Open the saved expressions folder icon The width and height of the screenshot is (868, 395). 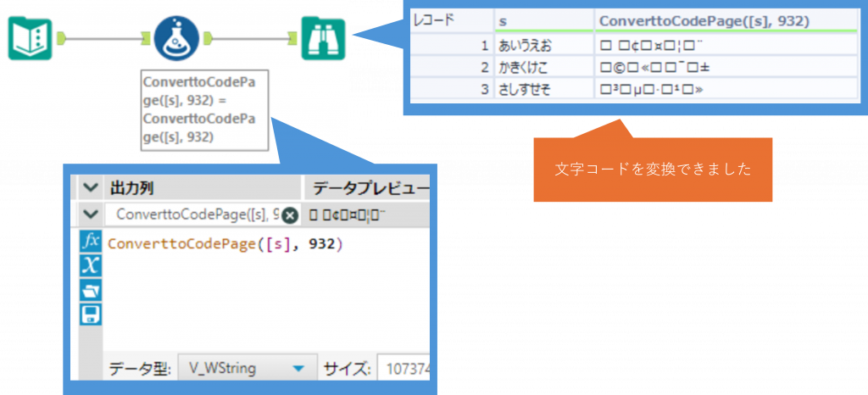(90, 290)
